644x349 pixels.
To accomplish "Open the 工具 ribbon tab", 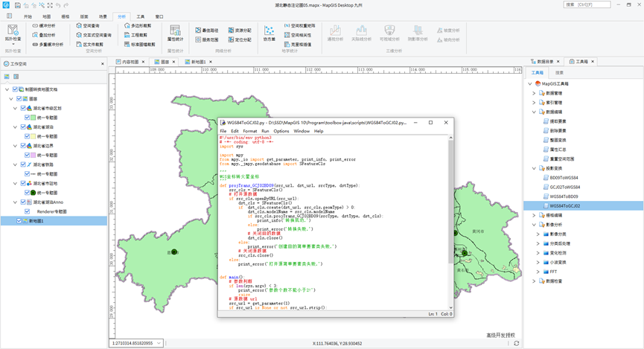I will (x=141, y=16).
